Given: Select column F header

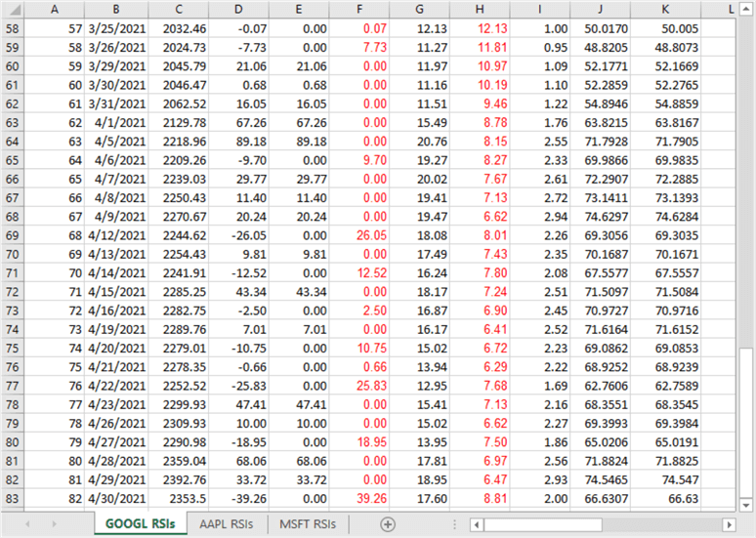Looking at the screenshot, I should (359, 9).
